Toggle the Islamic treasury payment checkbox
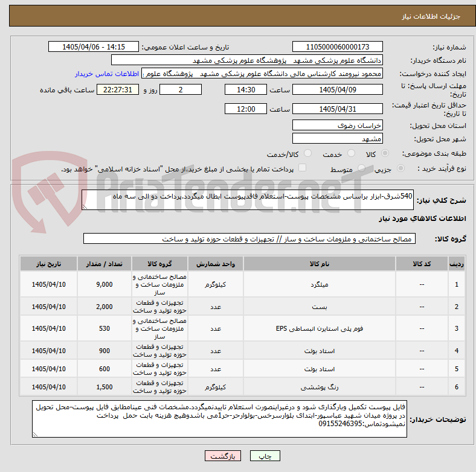This screenshot has height=472, width=476. [x=303, y=168]
